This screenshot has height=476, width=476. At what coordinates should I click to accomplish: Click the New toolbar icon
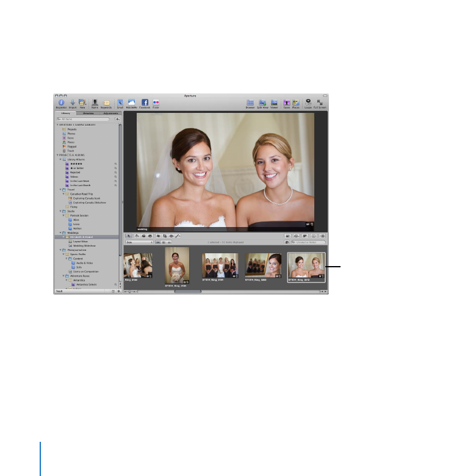82,104
